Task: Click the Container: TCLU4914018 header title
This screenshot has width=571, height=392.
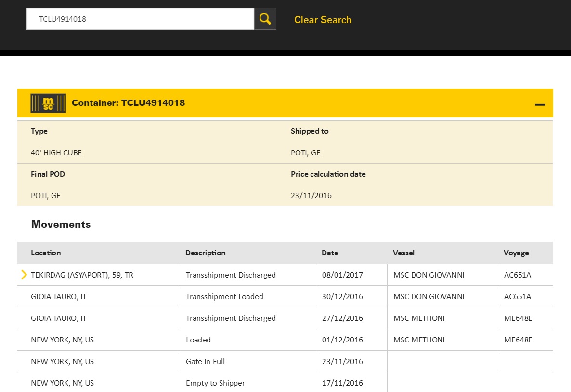Action: point(128,103)
